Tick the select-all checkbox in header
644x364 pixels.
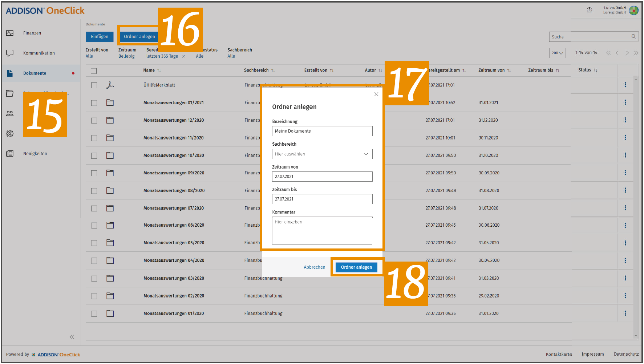[94, 71]
